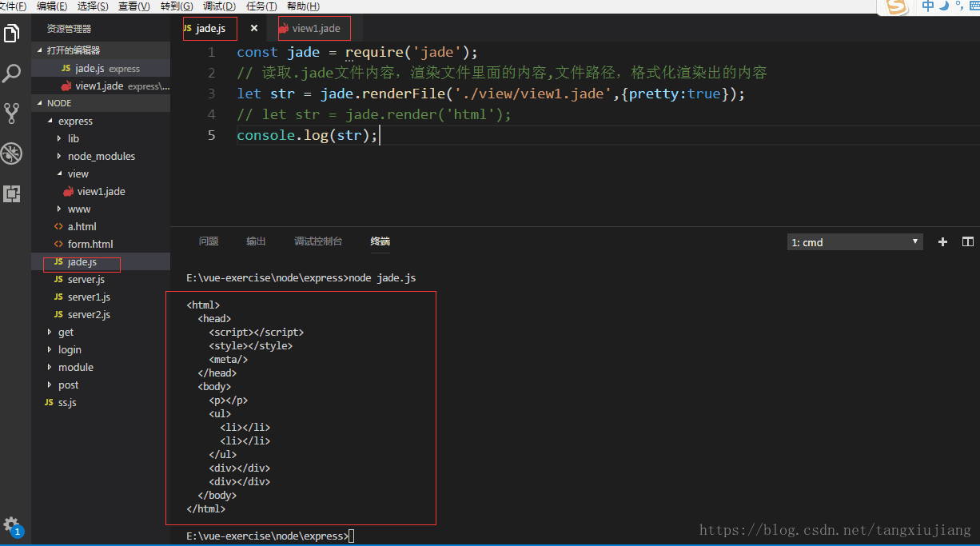Add a new terminal with plus icon
The width and height of the screenshot is (980, 546).
point(942,241)
